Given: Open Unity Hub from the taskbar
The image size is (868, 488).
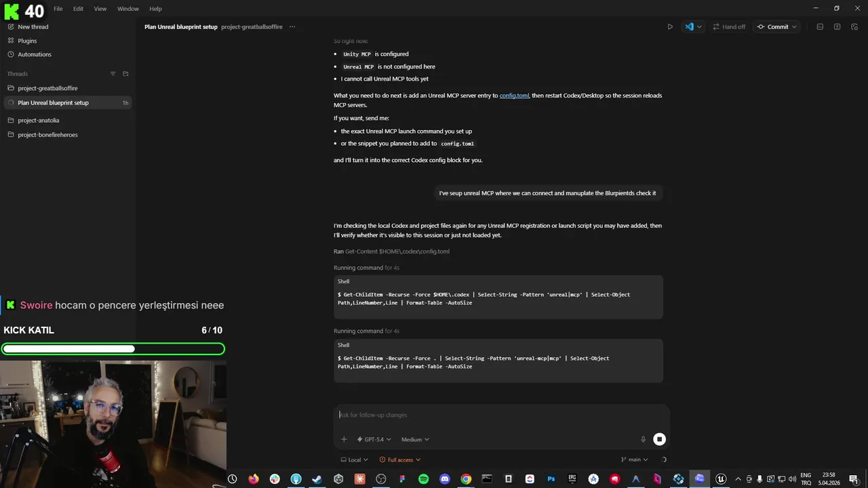Looking at the screenshot, I should point(338,479).
